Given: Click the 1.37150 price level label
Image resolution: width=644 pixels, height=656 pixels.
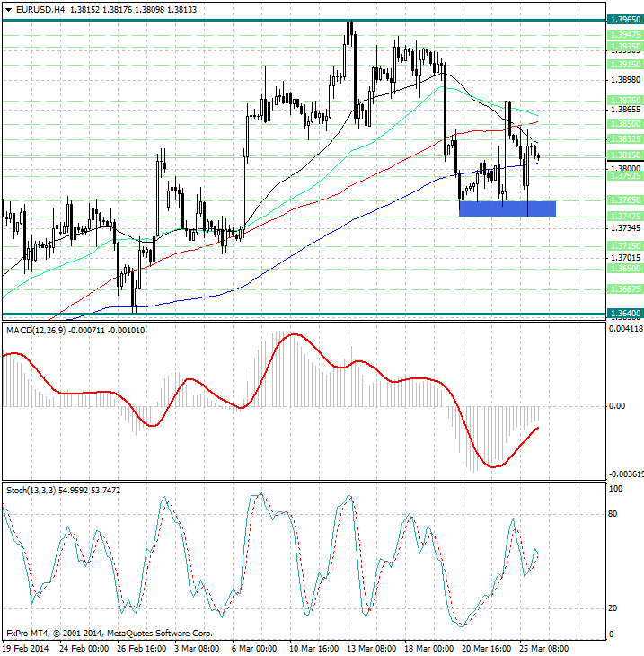Looking at the screenshot, I should point(625,244).
